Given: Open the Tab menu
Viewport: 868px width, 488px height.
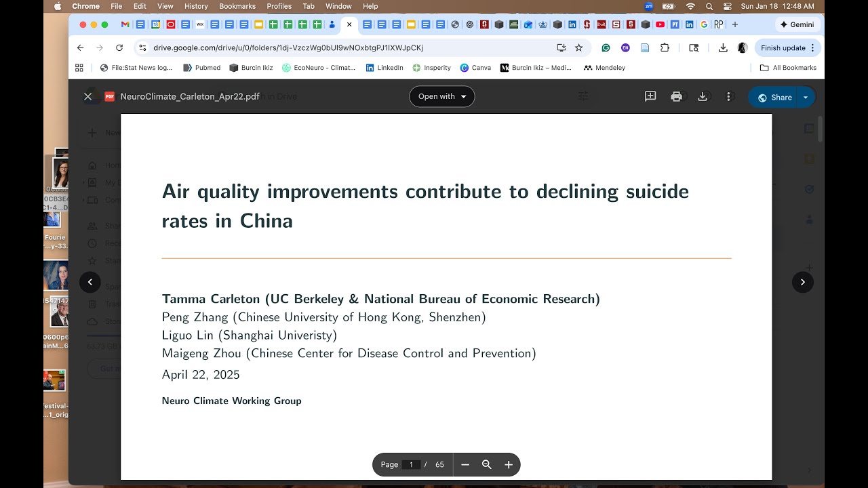Looking at the screenshot, I should [x=309, y=6].
